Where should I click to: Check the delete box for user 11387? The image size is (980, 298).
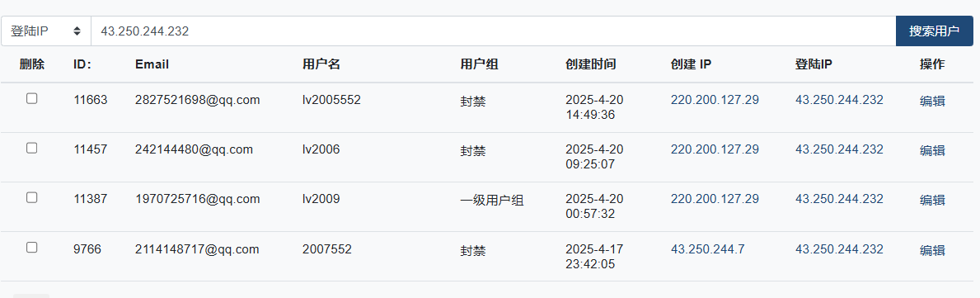32,197
